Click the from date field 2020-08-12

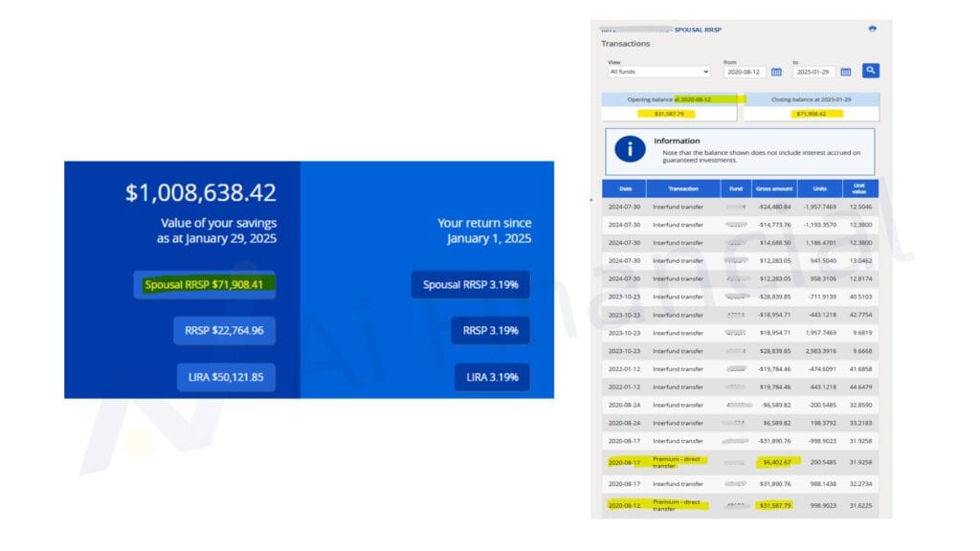(x=745, y=72)
